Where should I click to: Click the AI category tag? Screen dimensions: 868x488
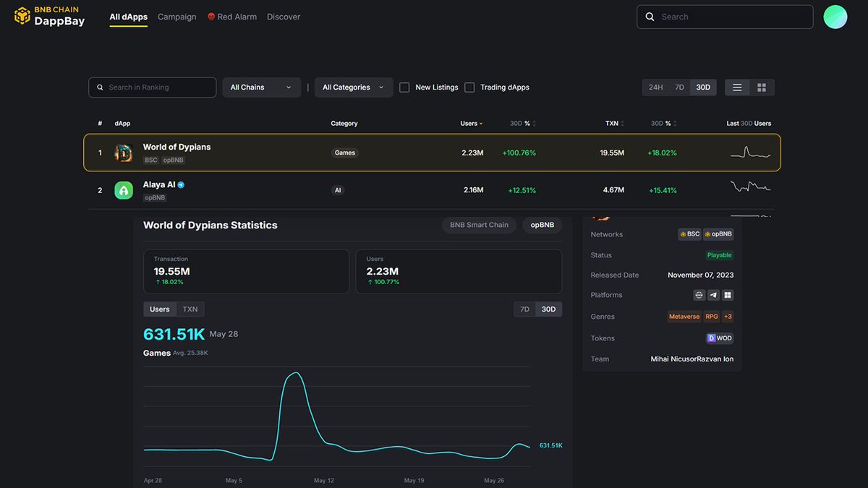tap(338, 190)
